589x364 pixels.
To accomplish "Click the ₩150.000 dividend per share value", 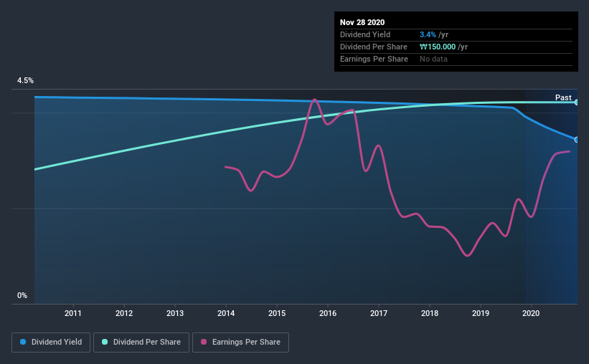I will 438,47.
